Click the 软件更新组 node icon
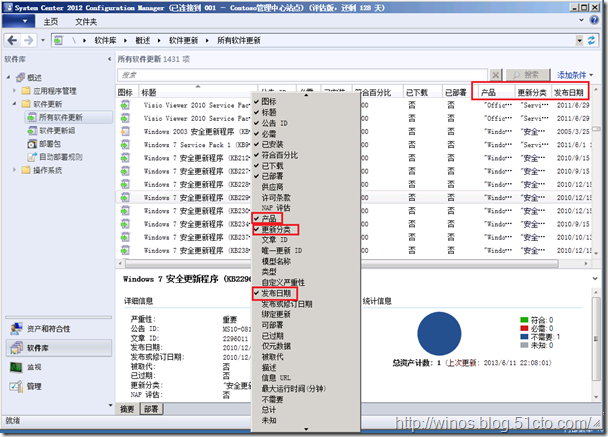This screenshot has width=608, height=437. pos(32,131)
